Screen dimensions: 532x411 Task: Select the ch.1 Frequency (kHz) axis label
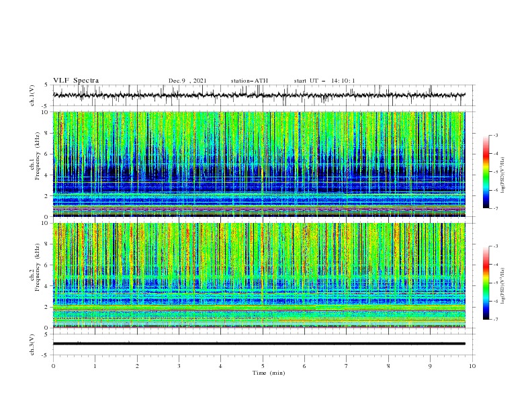click(x=35, y=154)
